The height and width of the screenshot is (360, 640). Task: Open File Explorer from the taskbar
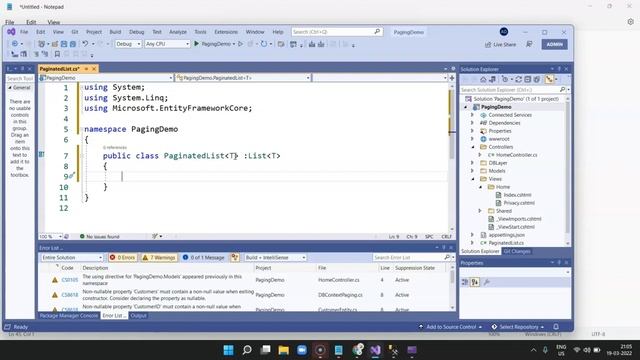click(x=284, y=350)
